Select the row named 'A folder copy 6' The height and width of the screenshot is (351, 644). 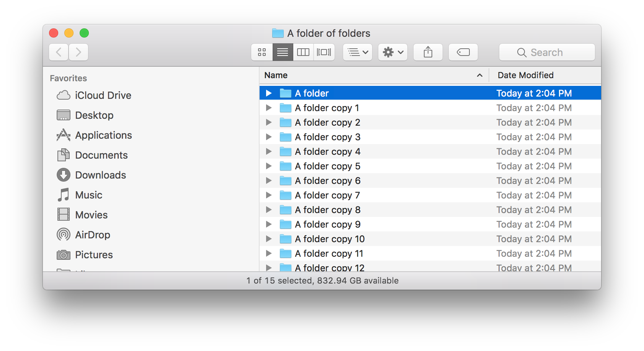click(430, 180)
